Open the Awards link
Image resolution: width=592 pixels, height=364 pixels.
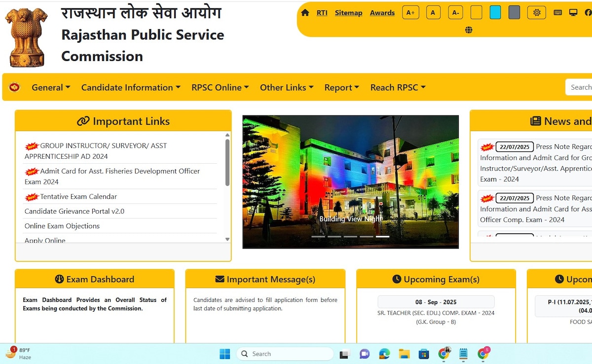click(x=382, y=13)
